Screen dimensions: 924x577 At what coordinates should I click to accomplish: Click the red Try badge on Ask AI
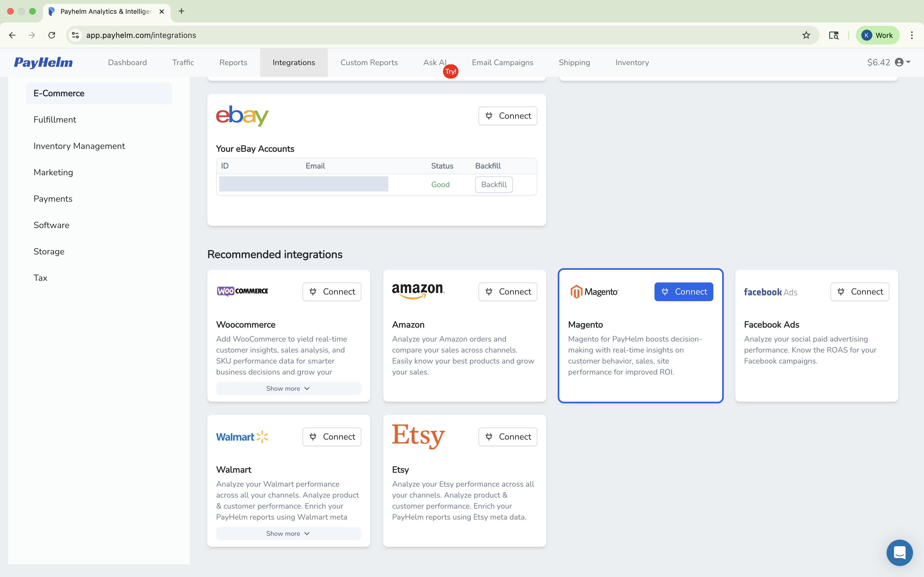pos(450,71)
